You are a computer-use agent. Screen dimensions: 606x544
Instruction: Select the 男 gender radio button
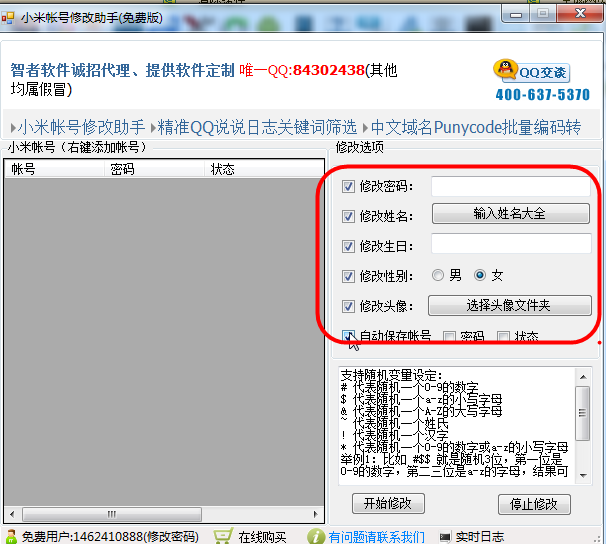[438, 275]
